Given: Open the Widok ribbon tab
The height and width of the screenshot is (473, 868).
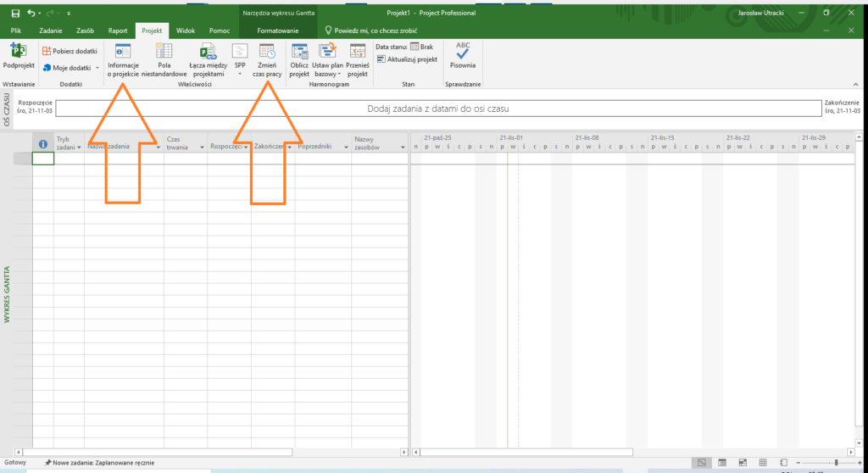Looking at the screenshot, I should (x=185, y=31).
